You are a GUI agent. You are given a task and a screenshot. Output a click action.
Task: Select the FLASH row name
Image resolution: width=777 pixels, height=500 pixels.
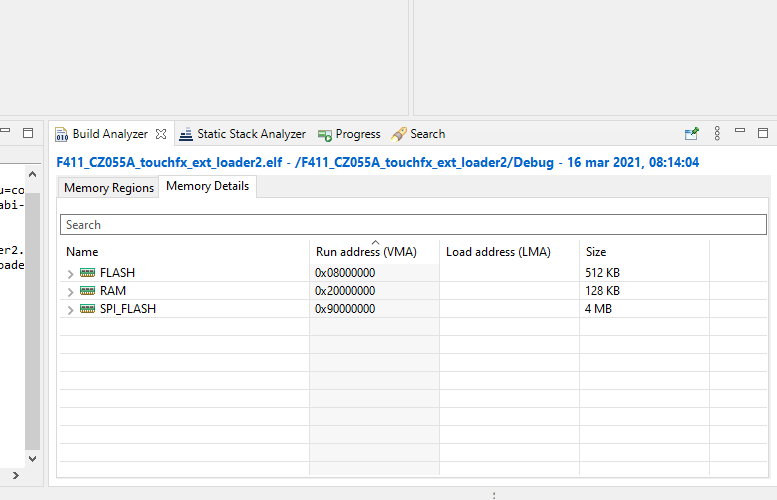pyautogui.click(x=117, y=273)
